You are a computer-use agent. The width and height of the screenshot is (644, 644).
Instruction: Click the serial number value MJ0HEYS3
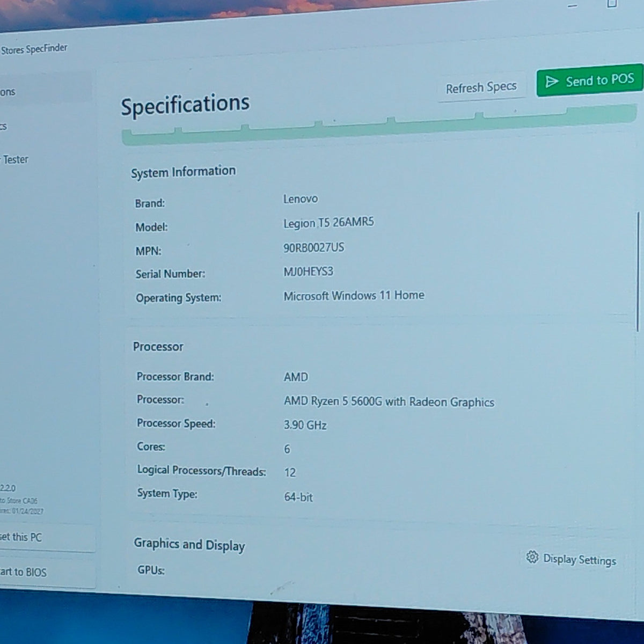pos(308,272)
